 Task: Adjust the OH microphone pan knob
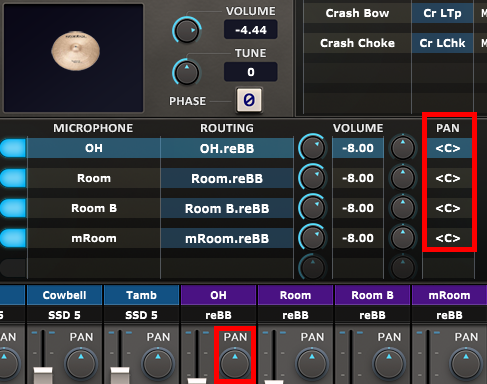coord(403,148)
